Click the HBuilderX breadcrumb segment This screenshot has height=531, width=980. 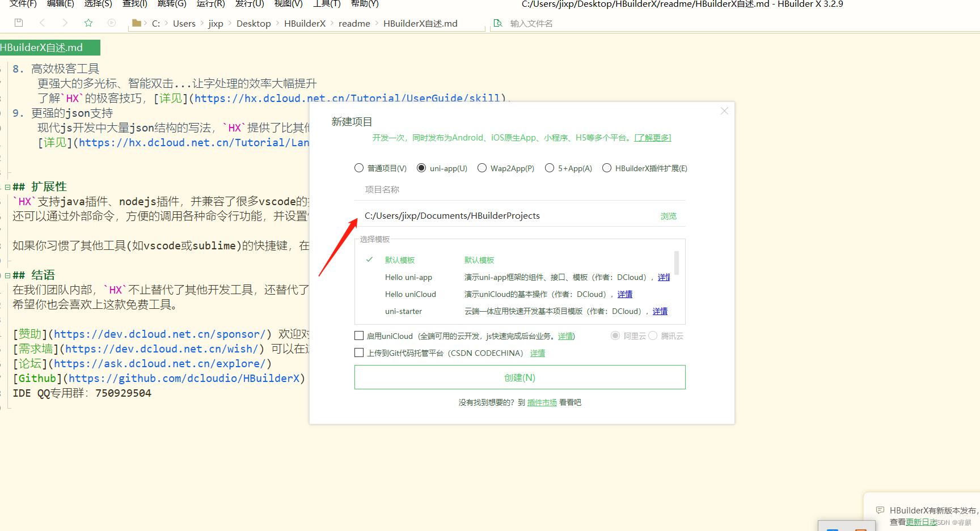(x=305, y=23)
